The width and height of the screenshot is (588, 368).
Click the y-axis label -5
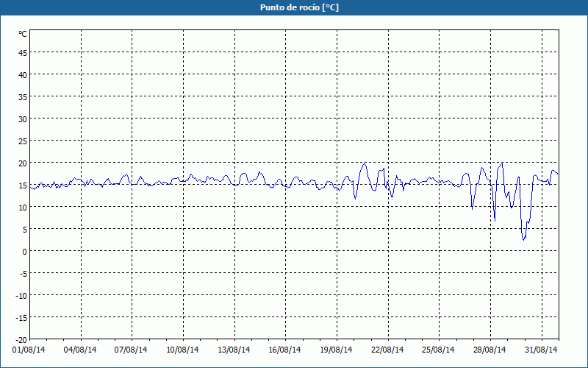click(23, 274)
